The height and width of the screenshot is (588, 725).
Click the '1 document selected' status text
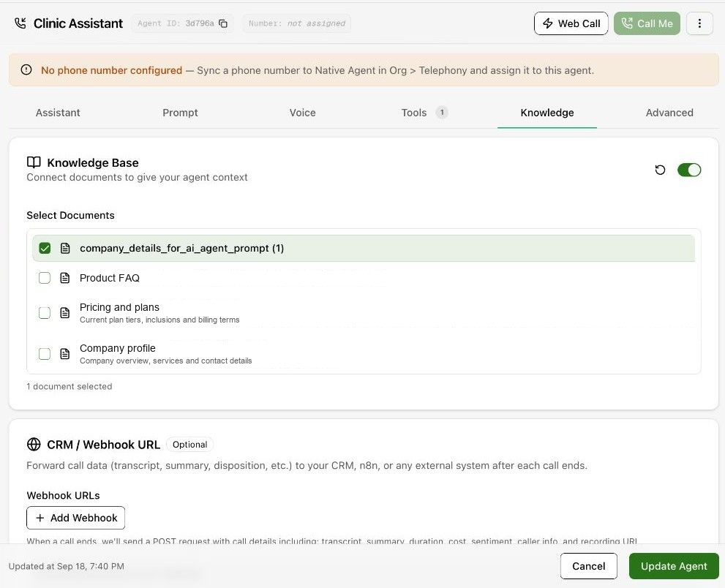coord(70,386)
